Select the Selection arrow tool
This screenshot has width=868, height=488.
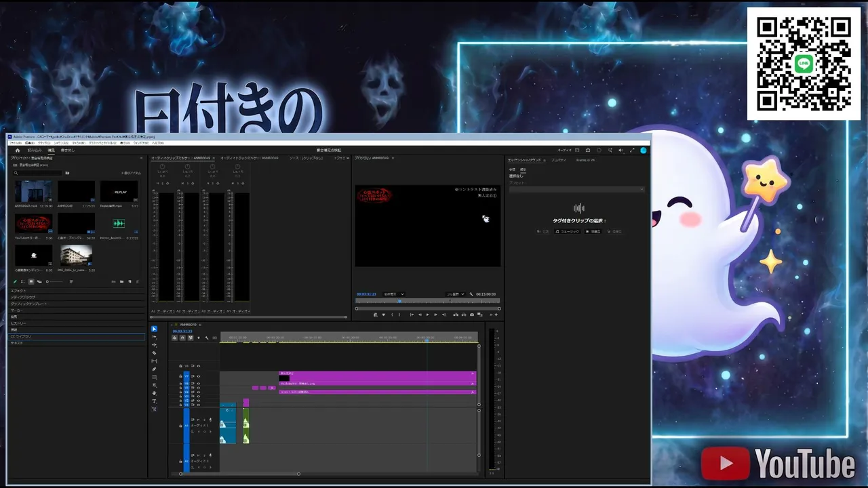[154, 329]
